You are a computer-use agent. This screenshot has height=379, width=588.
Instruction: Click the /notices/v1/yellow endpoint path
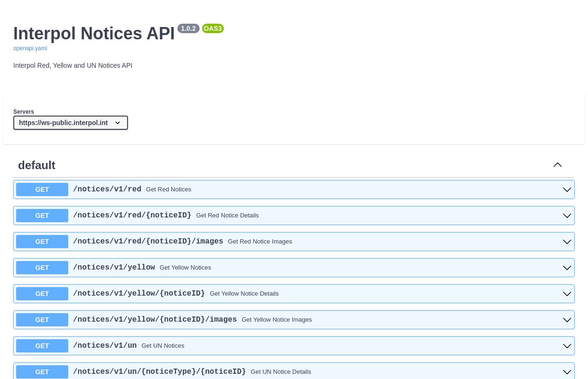[x=114, y=268]
